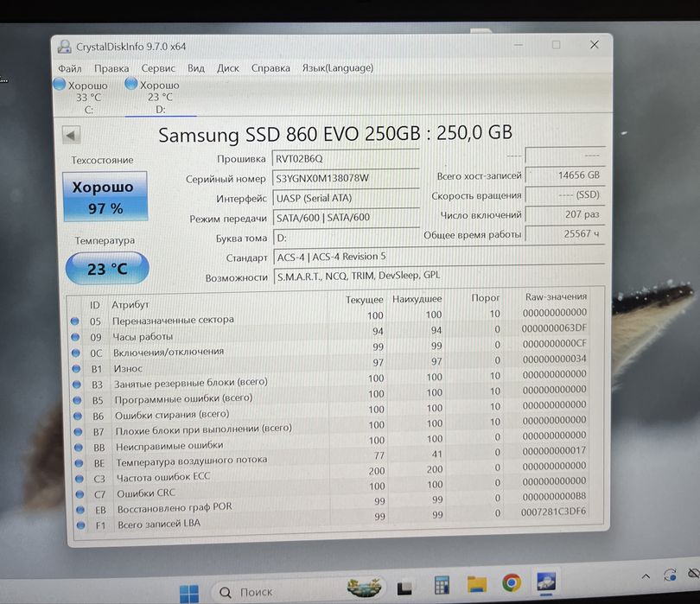This screenshot has width=700, height=604.
Task: Open the Вид menu
Action: (196, 68)
